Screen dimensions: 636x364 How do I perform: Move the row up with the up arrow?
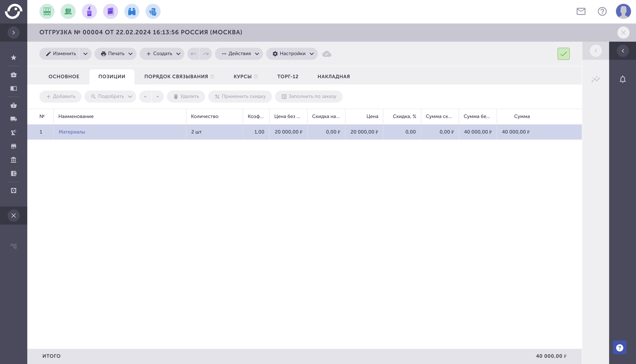click(145, 97)
